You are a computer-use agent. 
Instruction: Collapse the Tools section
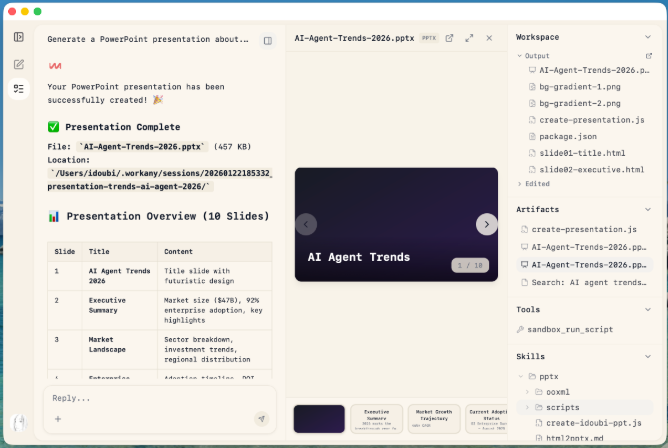point(648,310)
